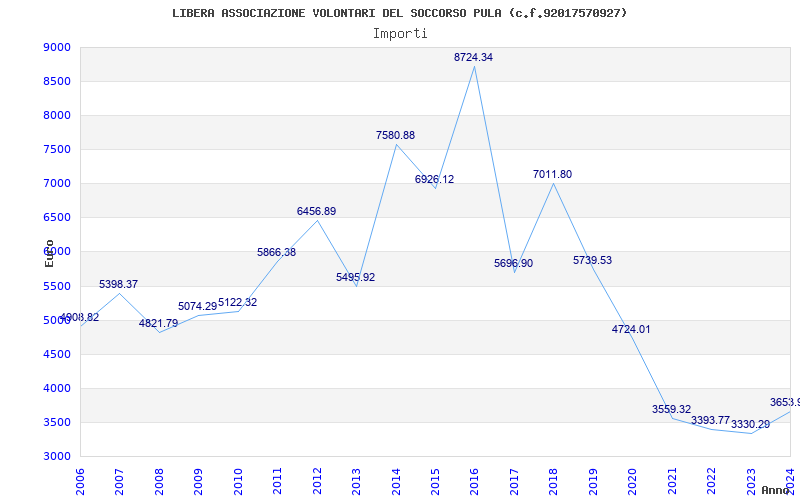This screenshot has height=500, width=800.
Task: Click the 7500 y-axis tick label
Action: [x=57, y=149]
